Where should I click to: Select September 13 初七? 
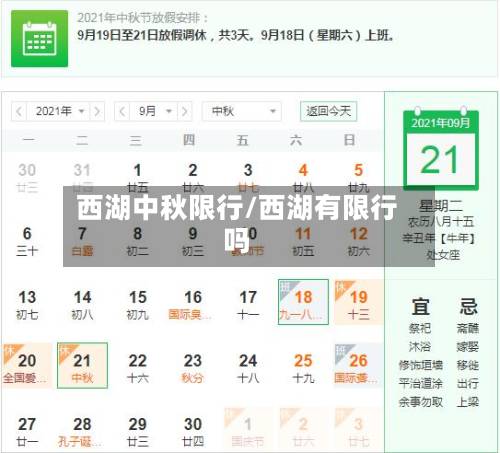(x=27, y=305)
